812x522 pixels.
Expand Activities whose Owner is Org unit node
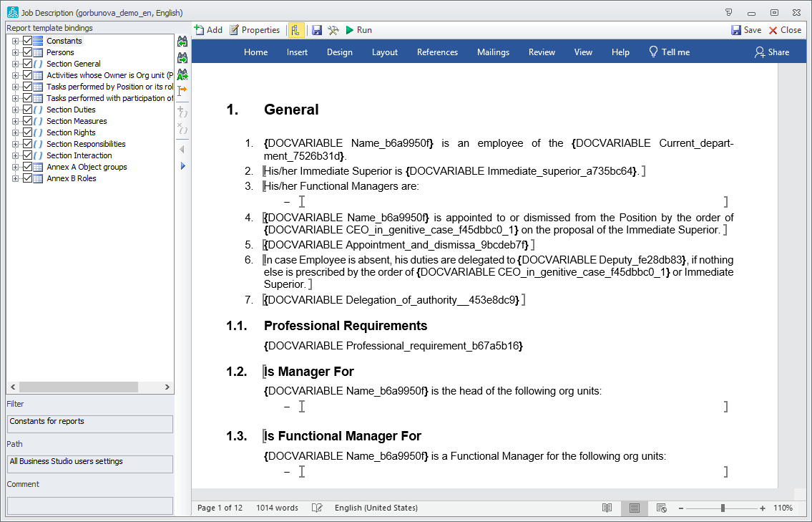15,75
